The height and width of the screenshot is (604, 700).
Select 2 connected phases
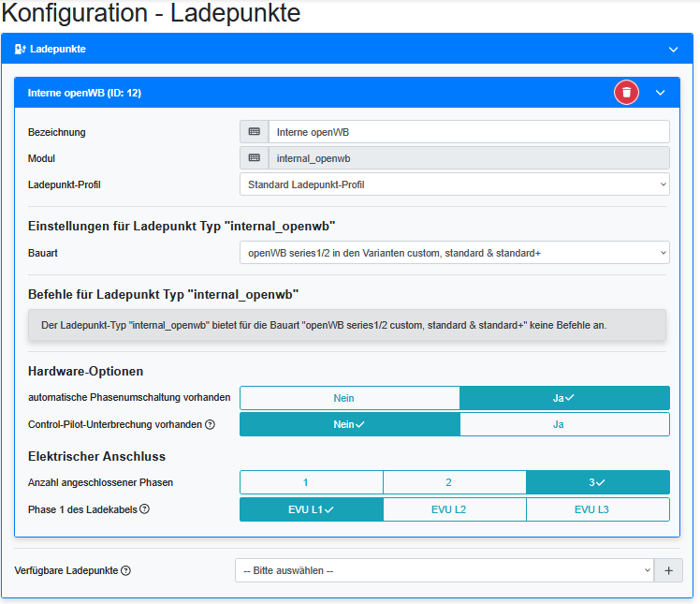click(455, 482)
